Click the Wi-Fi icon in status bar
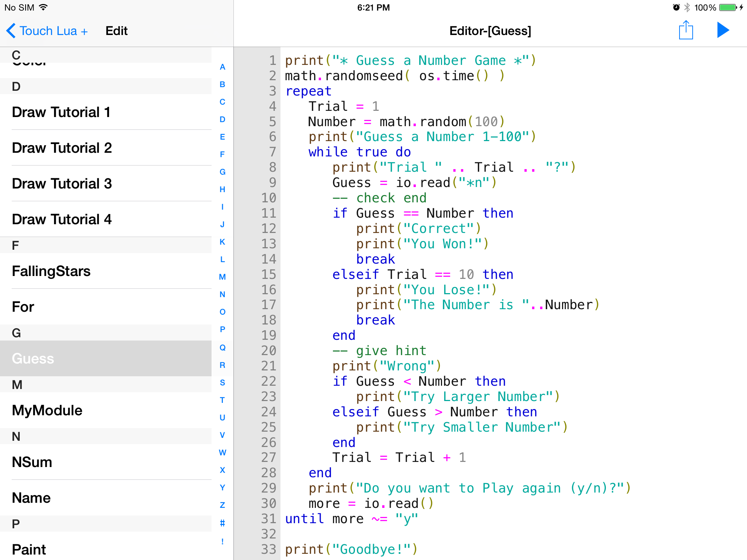This screenshot has width=747, height=560. tap(43, 7)
